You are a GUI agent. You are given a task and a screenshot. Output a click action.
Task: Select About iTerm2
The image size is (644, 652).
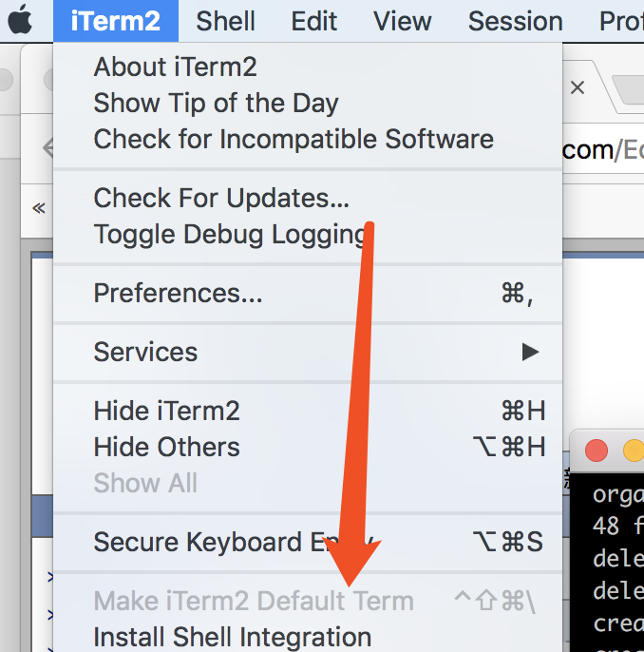point(175,67)
